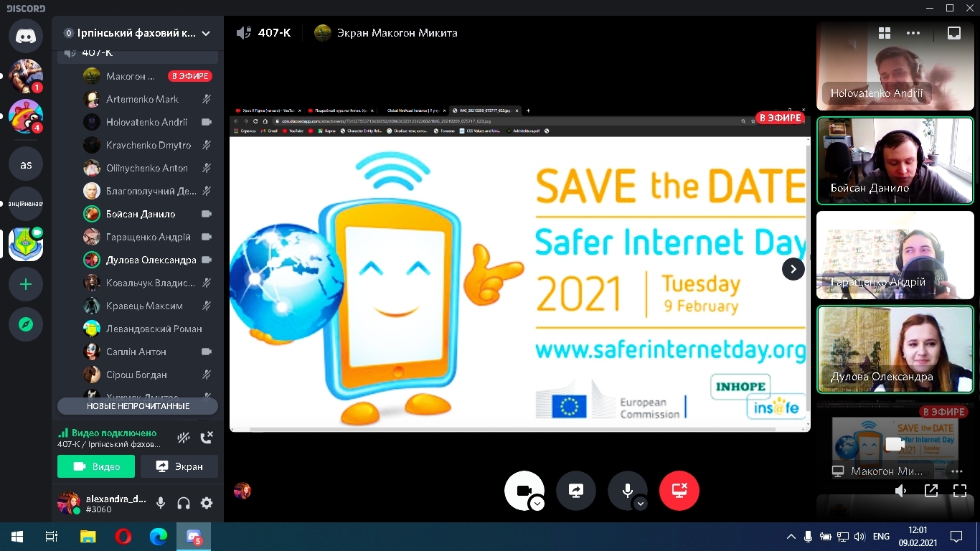Click the share screen round button

576,491
